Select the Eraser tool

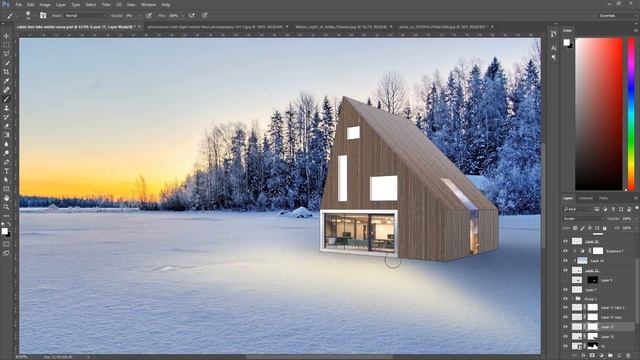coord(6,126)
